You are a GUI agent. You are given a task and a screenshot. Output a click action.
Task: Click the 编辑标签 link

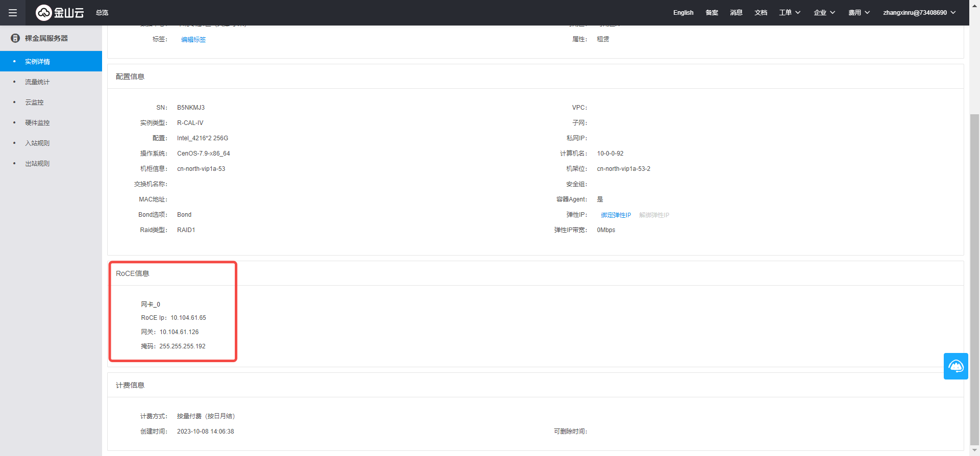[193, 40]
